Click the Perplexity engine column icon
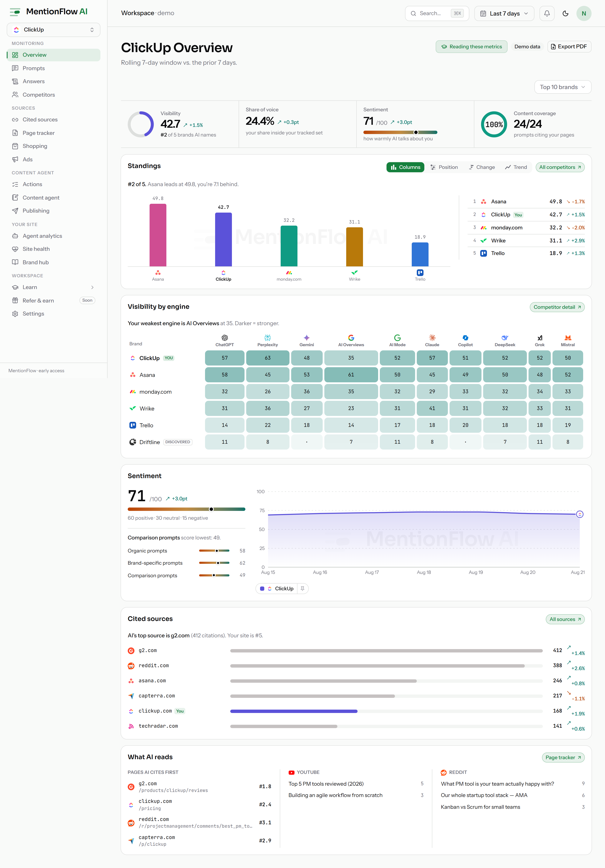This screenshot has width=605, height=868. (x=267, y=338)
